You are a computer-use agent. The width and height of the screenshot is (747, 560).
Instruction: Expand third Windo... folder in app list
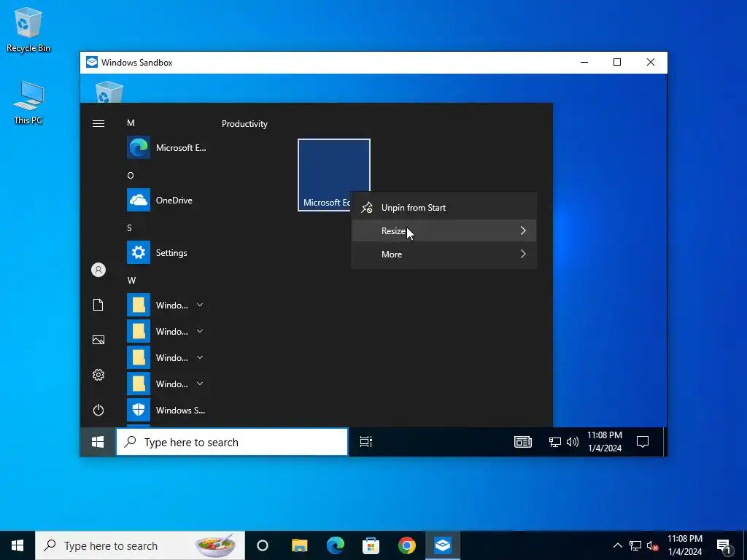[200, 357]
